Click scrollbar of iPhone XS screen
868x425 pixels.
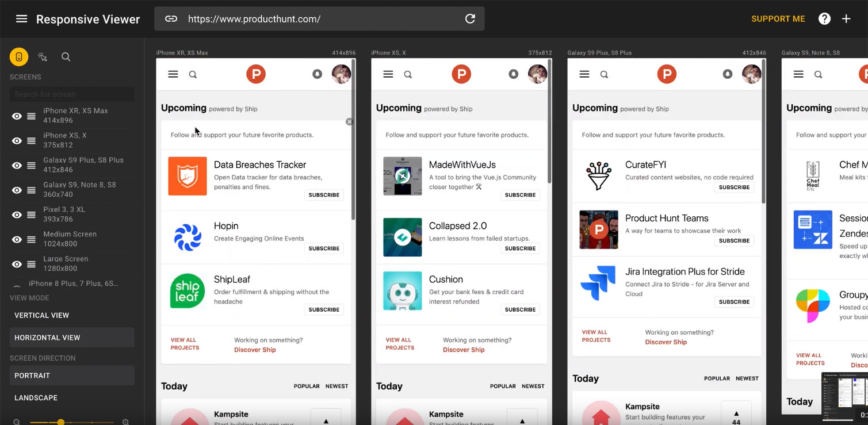pyautogui.click(x=549, y=122)
